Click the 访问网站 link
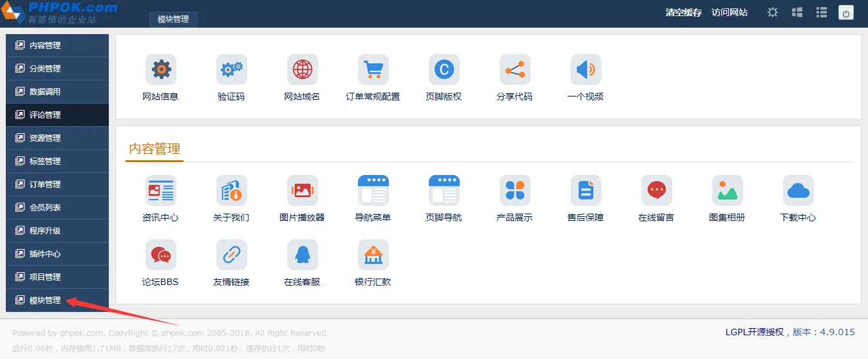Screen dimensions: 868x359 730,12
